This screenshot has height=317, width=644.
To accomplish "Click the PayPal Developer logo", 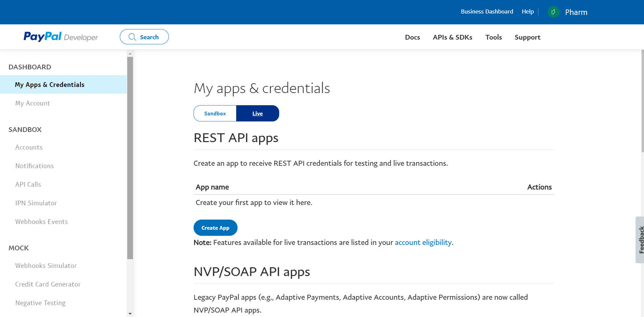I will [61, 37].
